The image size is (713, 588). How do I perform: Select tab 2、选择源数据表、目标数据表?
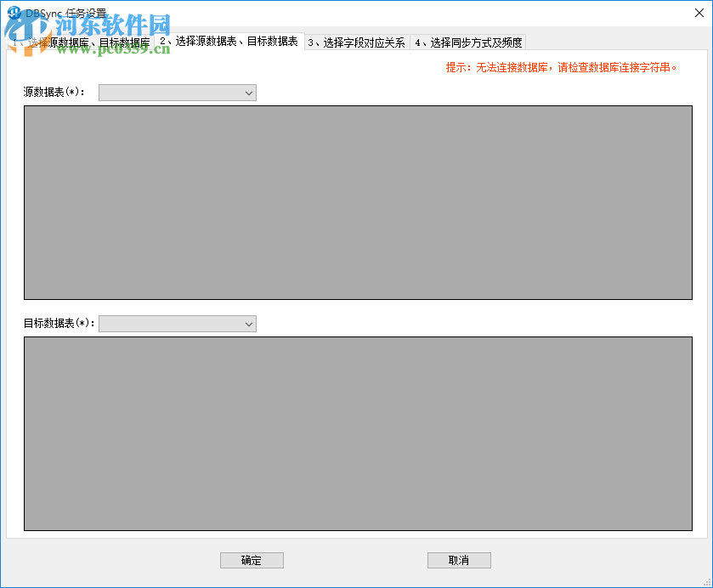225,42
